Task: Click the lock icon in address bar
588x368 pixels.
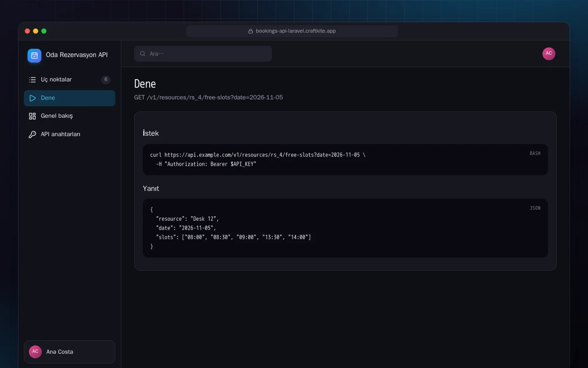Action: (250, 31)
